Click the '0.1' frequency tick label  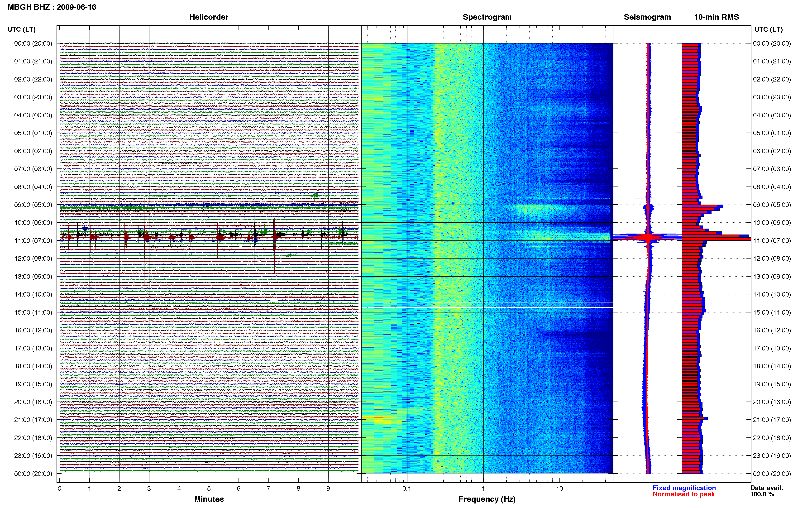(407, 489)
